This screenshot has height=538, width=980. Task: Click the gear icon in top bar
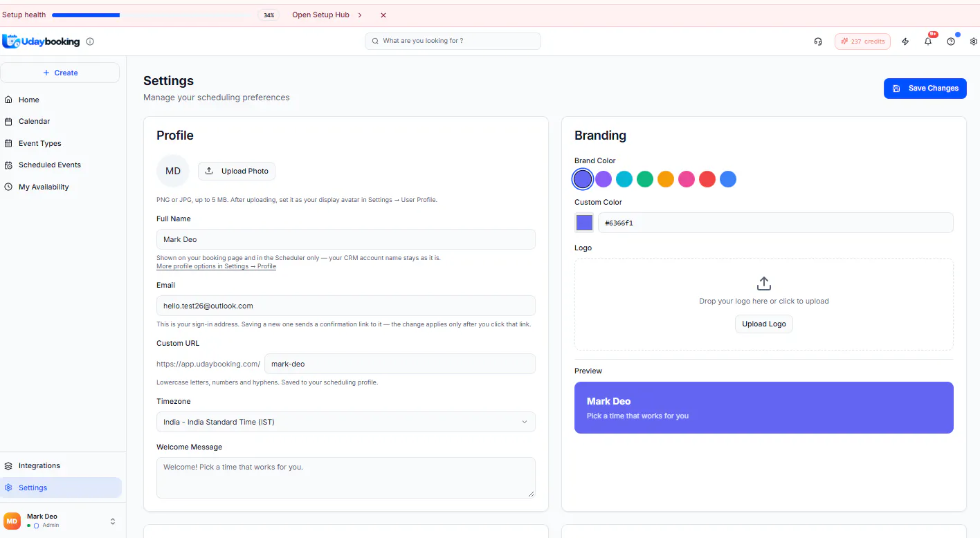tap(974, 41)
